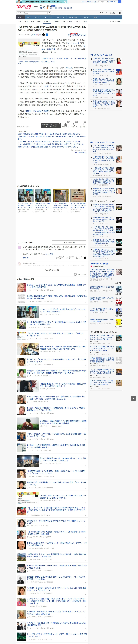The width and height of the screenshot is (138, 644).
Task: Switch to the ライブ main tab
Action: (x=37, y=17)
